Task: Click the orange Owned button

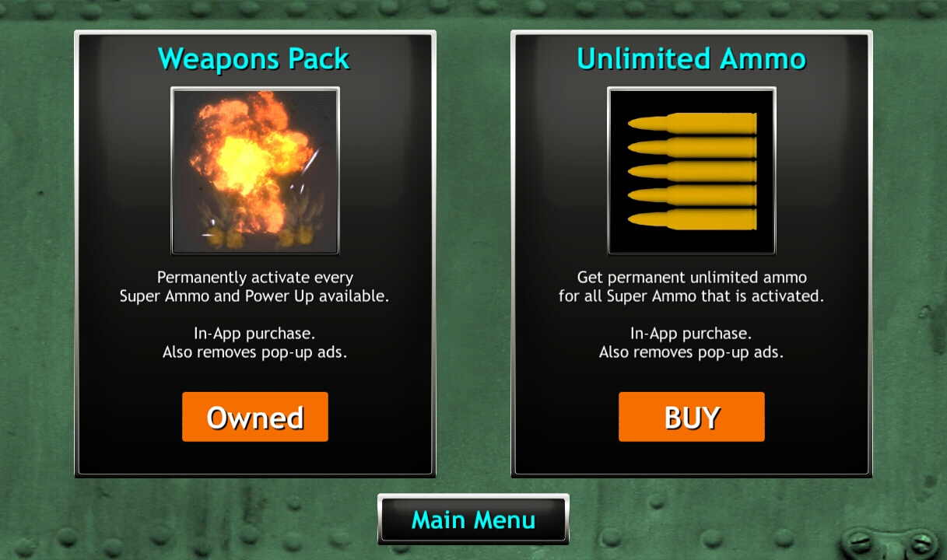Action: [x=254, y=417]
